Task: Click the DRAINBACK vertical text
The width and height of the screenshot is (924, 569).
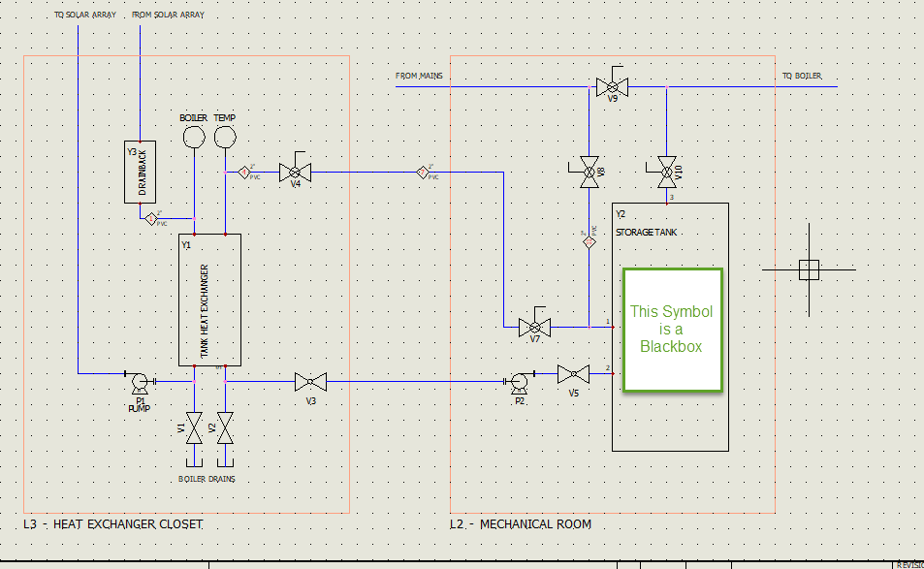Action: [x=142, y=172]
